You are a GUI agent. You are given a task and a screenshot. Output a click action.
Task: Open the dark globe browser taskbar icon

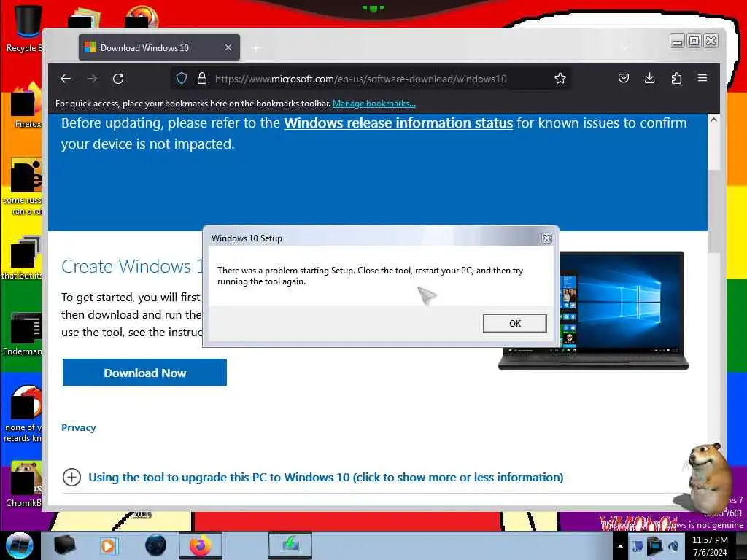click(156, 545)
